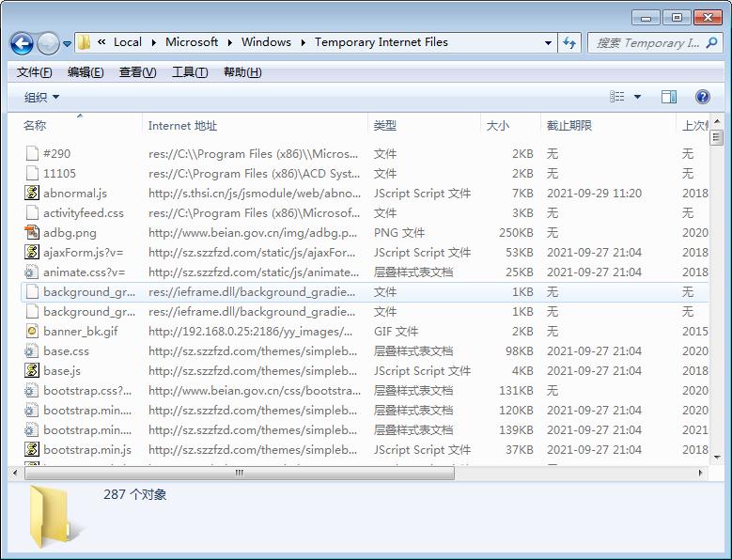Expand the 组织 dropdown button
Image resolution: width=732 pixels, height=560 pixels.
point(41,97)
